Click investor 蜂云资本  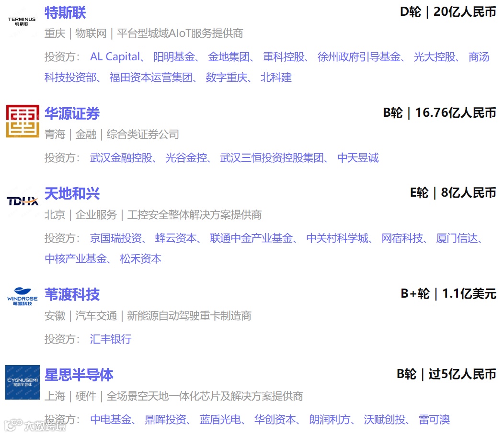click(x=176, y=238)
